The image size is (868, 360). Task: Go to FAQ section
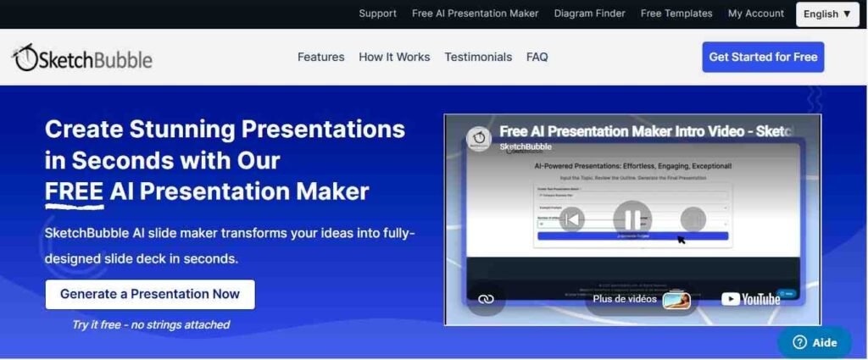[537, 57]
